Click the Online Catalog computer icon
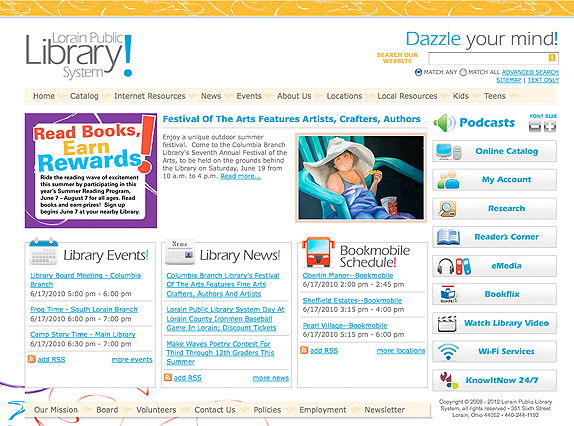Viewport: 574px width, 426px height. pos(448,151)
